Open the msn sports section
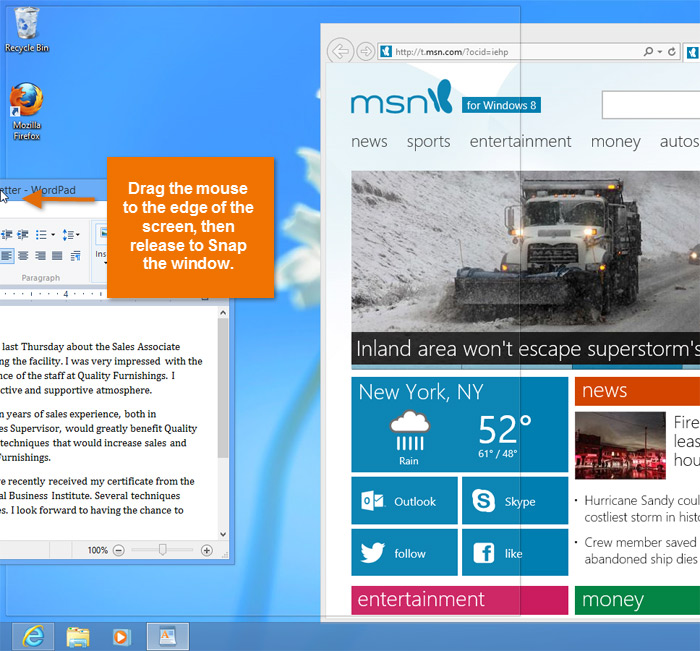 (429, 142)
